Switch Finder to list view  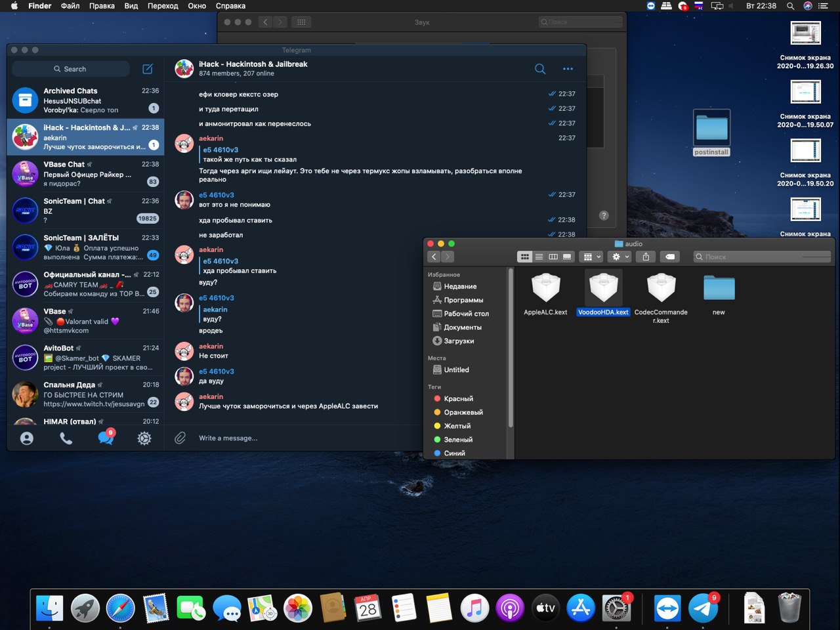(539, 257)
